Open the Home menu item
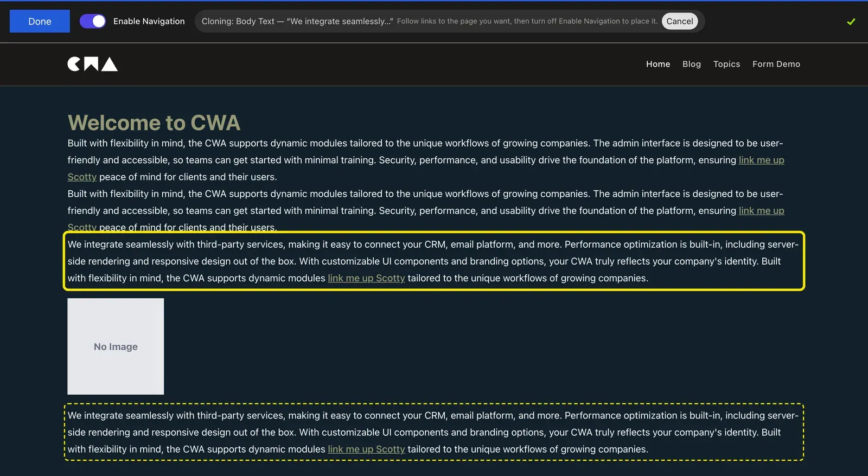 [658, 64]
